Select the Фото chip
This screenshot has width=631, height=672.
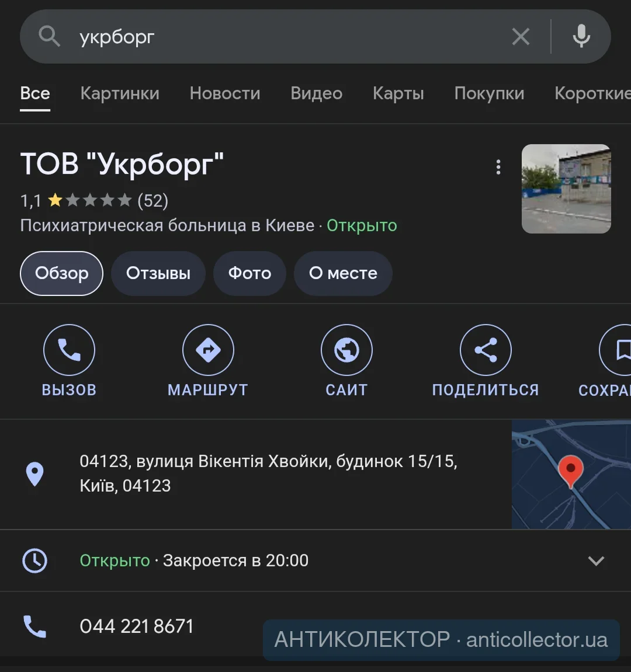[249, 273]
